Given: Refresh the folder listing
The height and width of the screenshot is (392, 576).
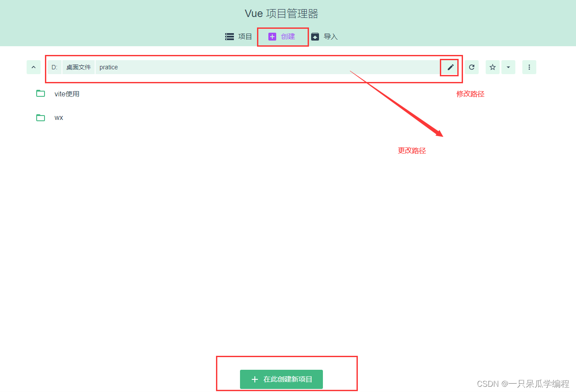Looking at the screenshot, I should 472,67.
